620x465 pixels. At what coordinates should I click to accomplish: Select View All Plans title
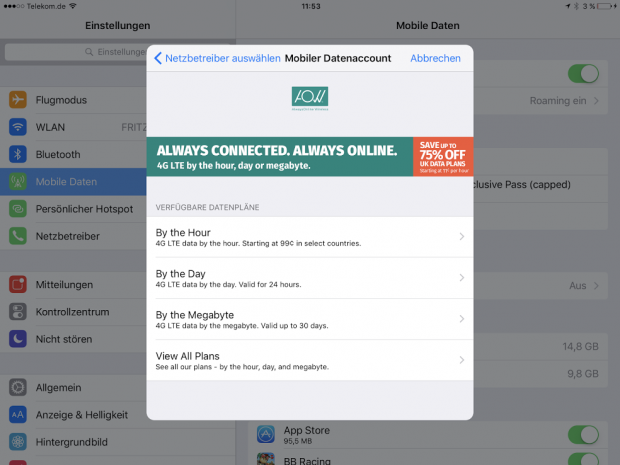(187, 356)
